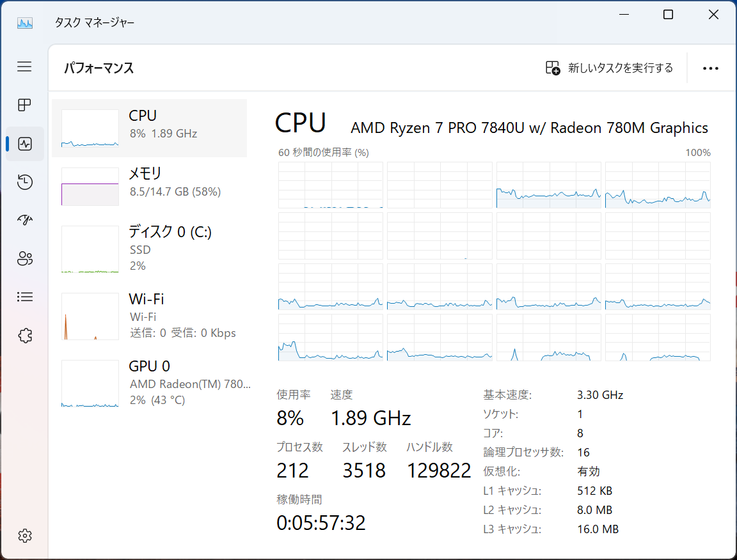Open the App history clock icon
Viewport: 737px width, 560px height.
coord(24,182)
